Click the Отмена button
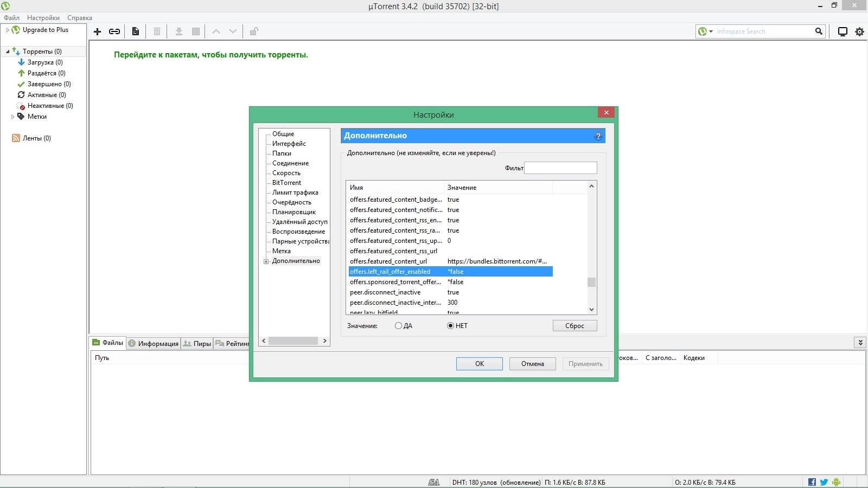Viewport: 868px width, 488px height. (533, 364)
